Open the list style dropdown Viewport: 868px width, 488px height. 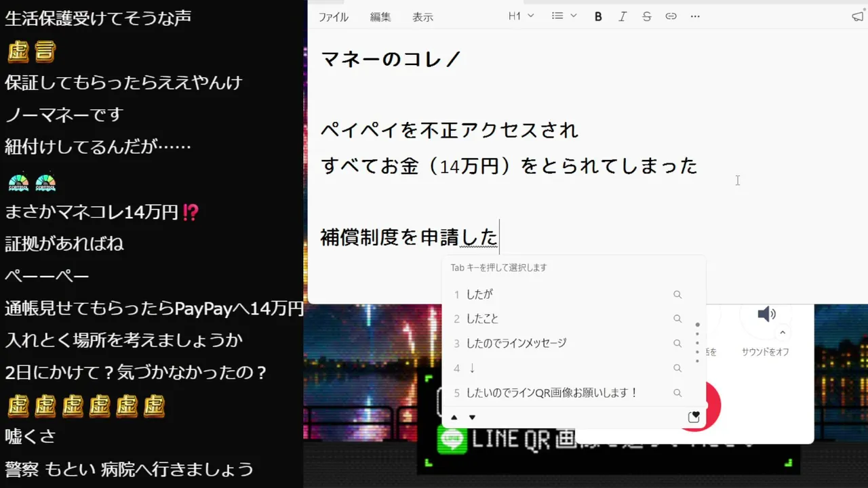564,16
